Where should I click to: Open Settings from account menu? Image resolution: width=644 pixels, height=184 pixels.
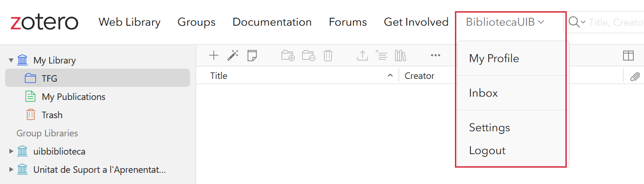(x=513, y=127)
